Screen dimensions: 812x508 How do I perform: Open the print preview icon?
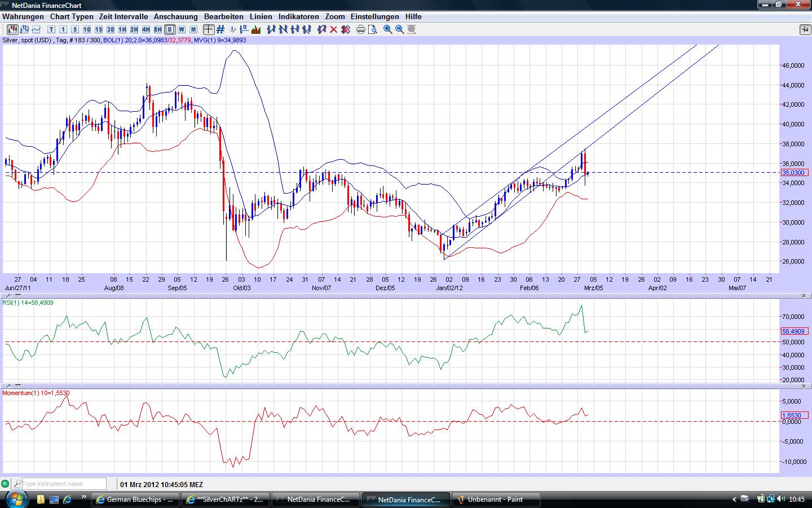[372, 29]
